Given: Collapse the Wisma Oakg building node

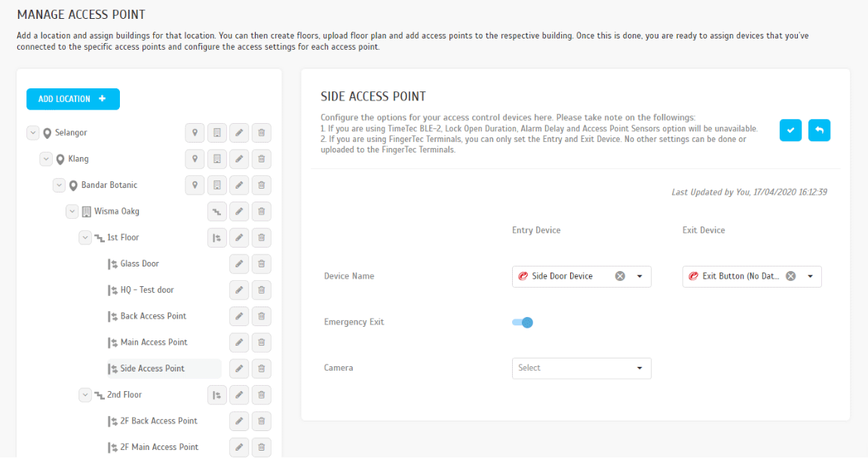Looking at the screenshot, I should click(72, 211).
